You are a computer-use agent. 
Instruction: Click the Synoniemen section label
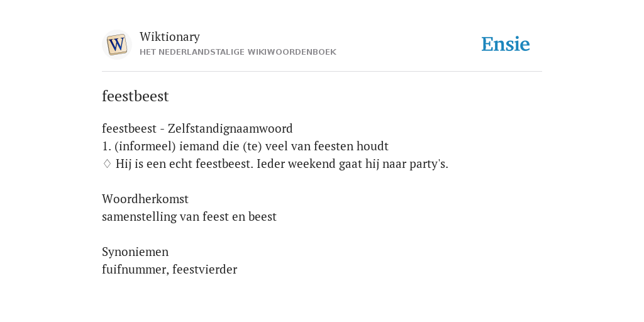pyautogui.click(x=135, y=252)
